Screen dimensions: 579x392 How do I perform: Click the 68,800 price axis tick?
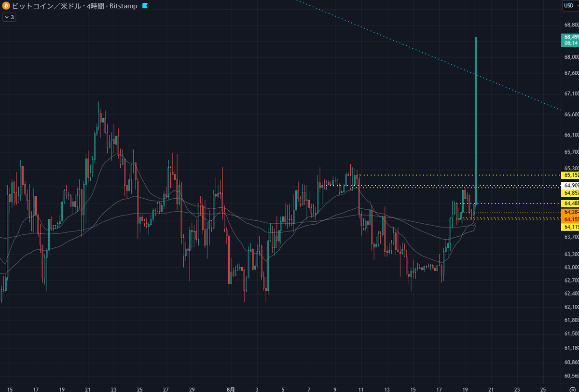click(571, 25)
